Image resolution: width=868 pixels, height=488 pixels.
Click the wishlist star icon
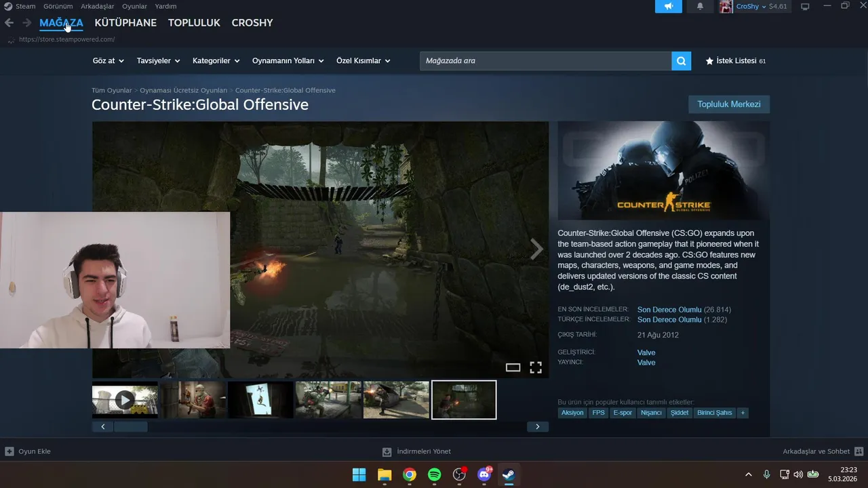tap(709, 61)
